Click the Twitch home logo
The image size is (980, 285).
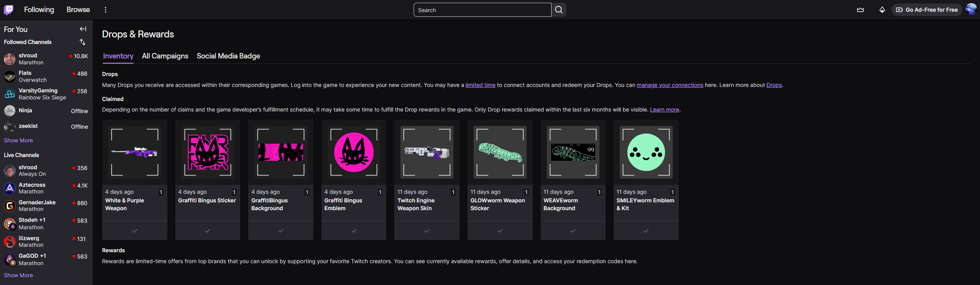point(9,10)
